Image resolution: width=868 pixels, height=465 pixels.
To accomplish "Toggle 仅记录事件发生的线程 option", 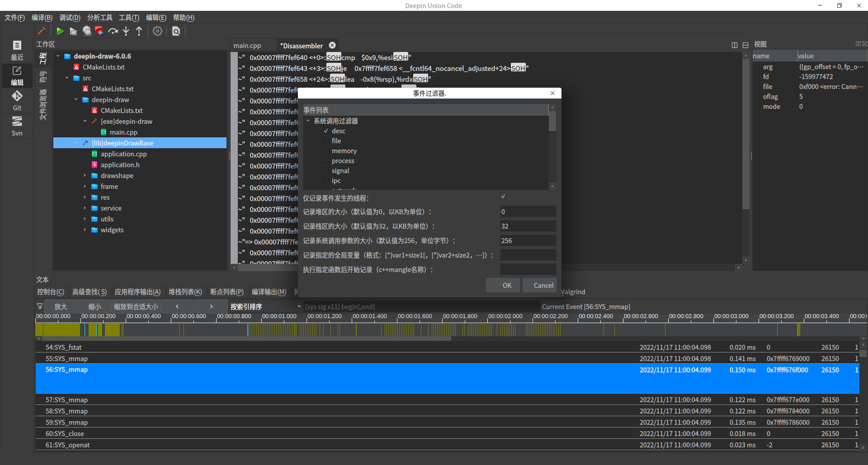I will pos(503,196).
